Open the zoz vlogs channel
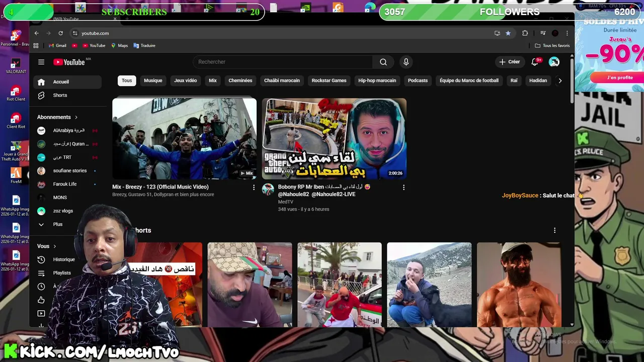This screenshot has height=362, width=644. 67,211
